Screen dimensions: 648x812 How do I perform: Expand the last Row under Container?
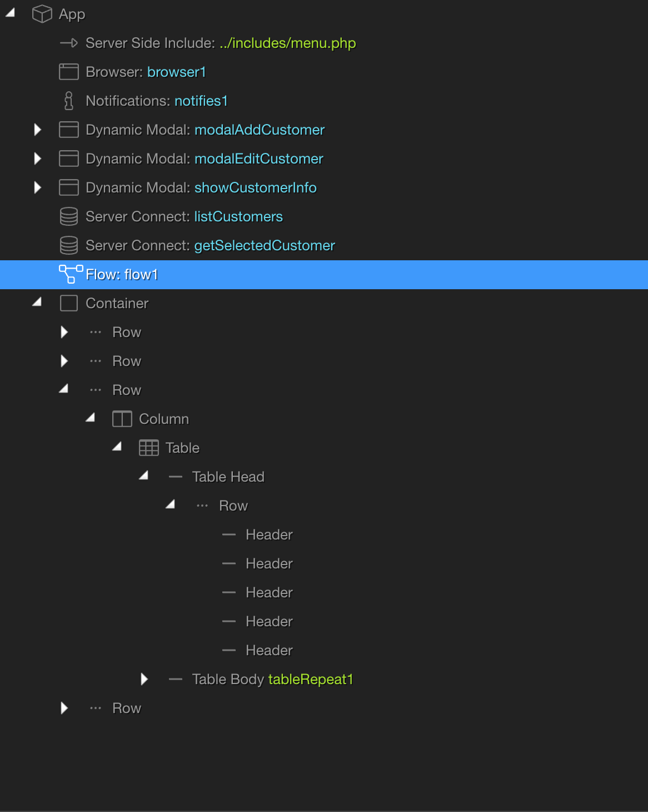click(x=64, y=708)
